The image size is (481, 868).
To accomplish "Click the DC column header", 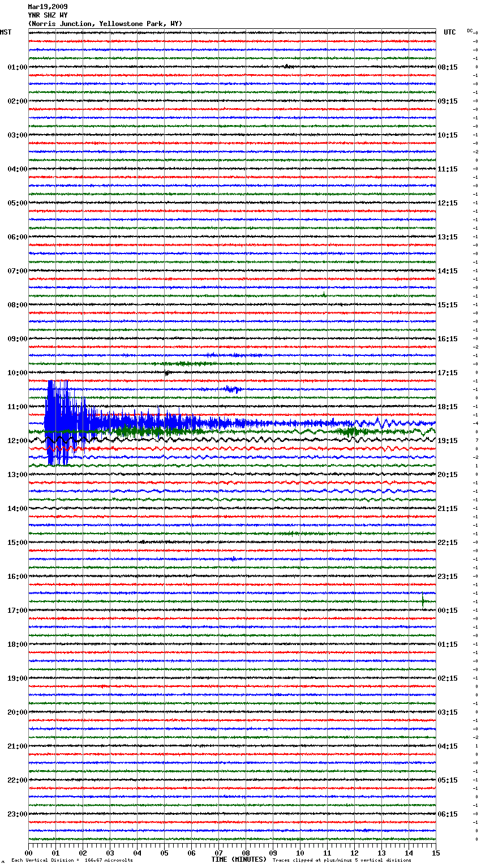I will point(470,31).
